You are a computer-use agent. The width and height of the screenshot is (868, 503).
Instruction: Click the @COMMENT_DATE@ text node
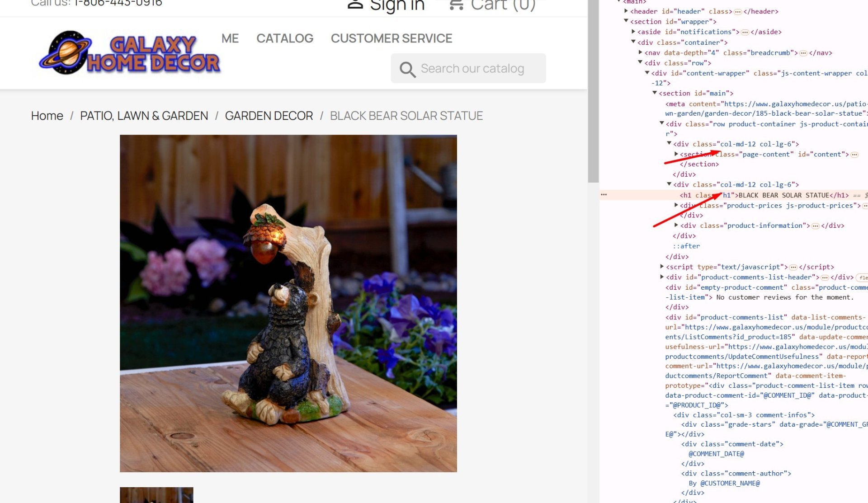pyautogui.click(x=716, y=454)
